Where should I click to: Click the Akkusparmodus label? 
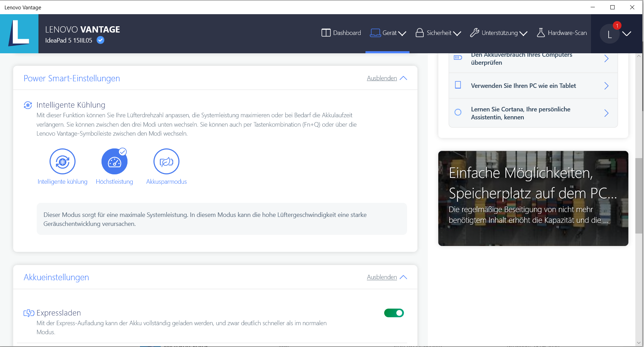click(x=166, y=182)
